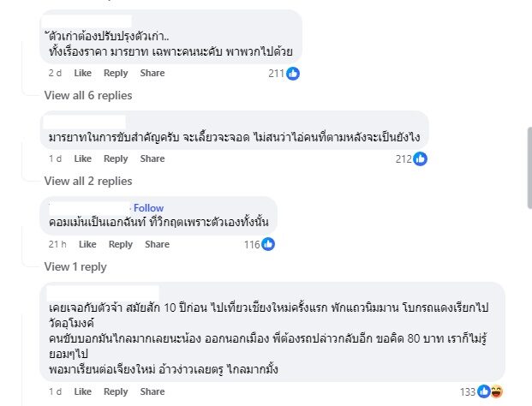Share the comment posted 2 d ago

(x=152, y=73)
